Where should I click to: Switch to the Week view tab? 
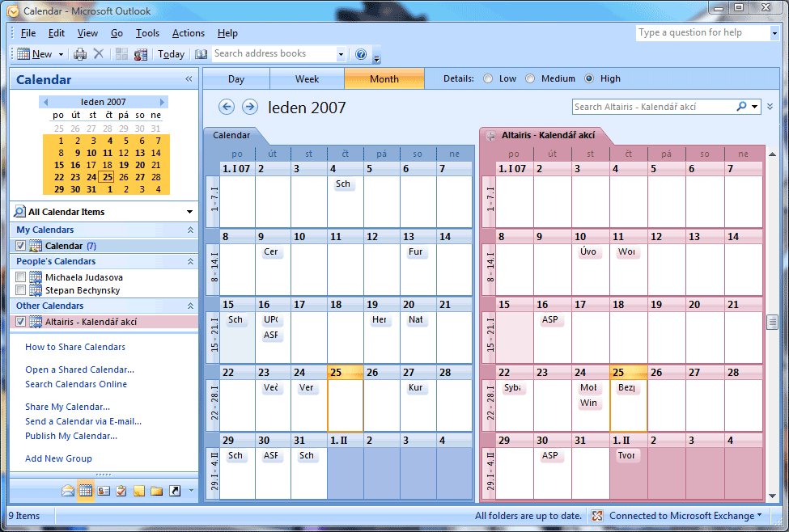point(307,79)
